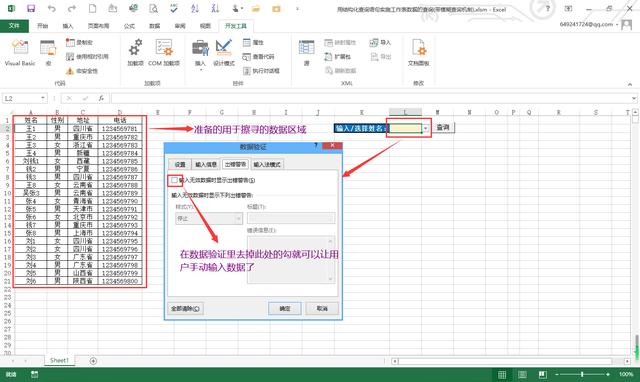Image resolution: width=640 pixels, height=382 pixels.
Task: Open the Macros dialog icon
Action: tap(48, 52)
